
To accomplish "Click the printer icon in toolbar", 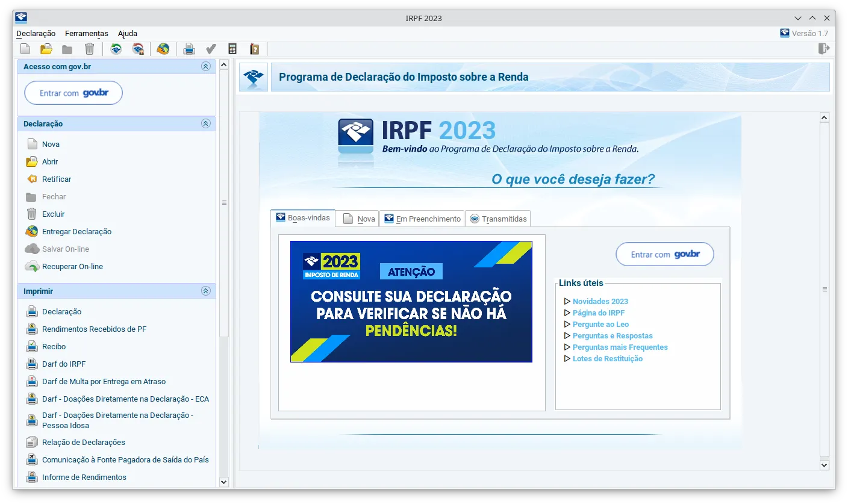I will pyautogui.click(x=189, y=49).
